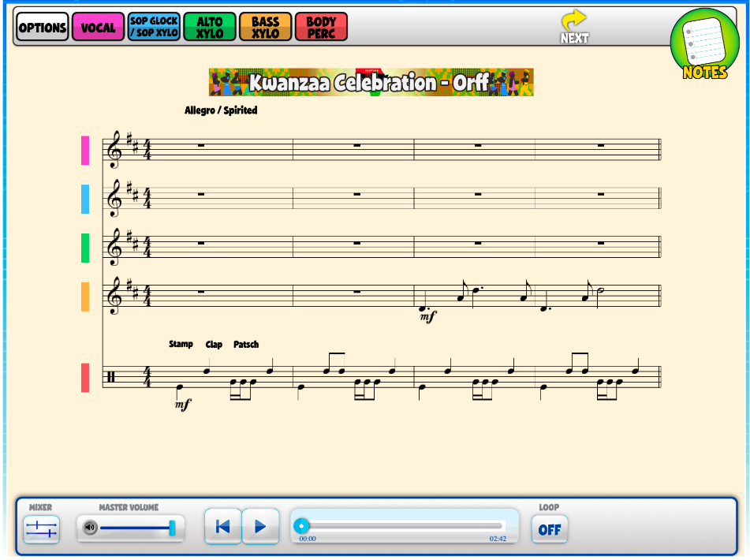Select the Vocal part tab

[98, 28]
